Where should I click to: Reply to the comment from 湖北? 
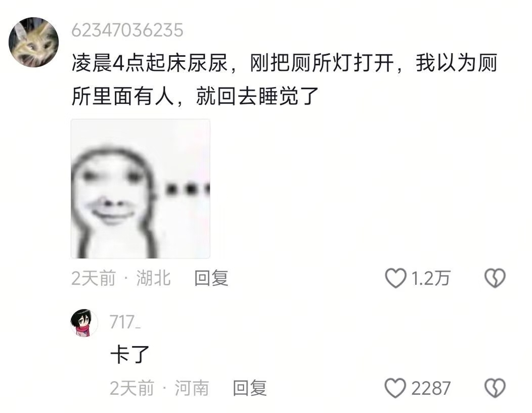pyautogui.click(x=211, y=278)
